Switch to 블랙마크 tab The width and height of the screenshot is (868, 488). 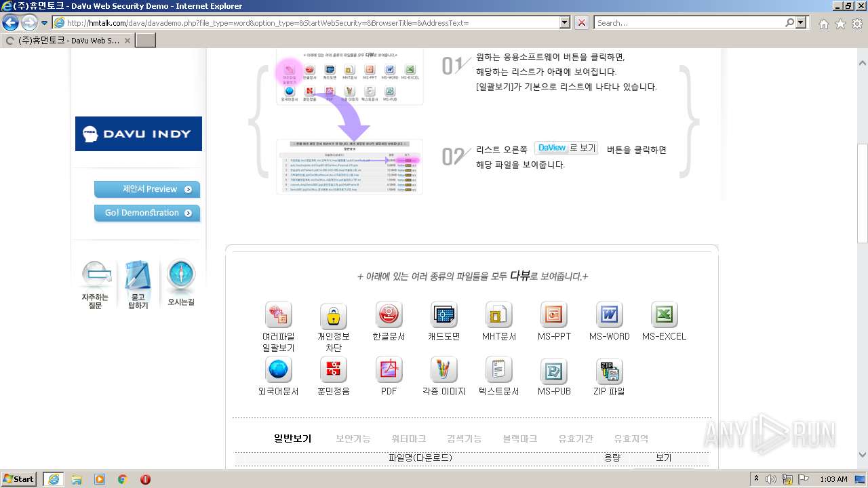[520, 439]
